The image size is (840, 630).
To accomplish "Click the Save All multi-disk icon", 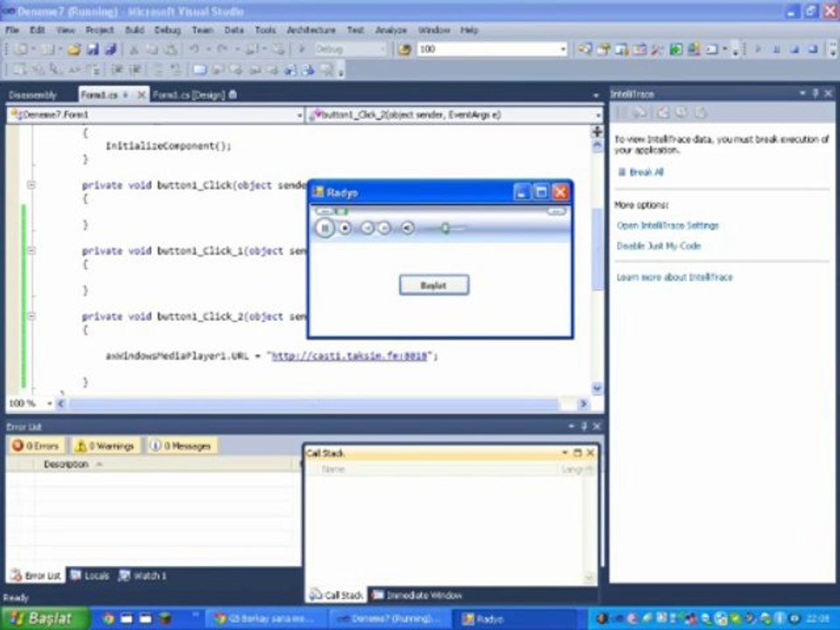I will click(110, 50).
